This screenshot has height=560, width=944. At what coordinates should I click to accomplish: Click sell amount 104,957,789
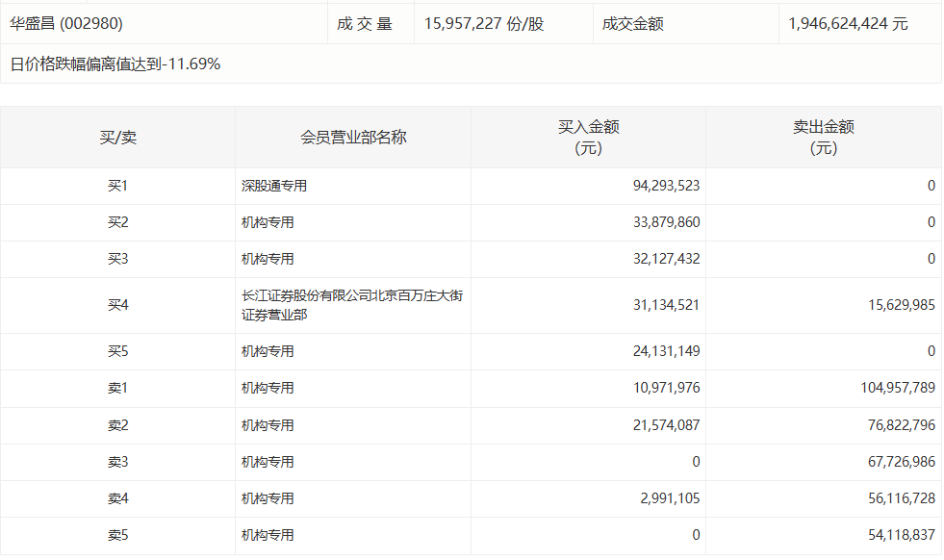click(898, 389)
